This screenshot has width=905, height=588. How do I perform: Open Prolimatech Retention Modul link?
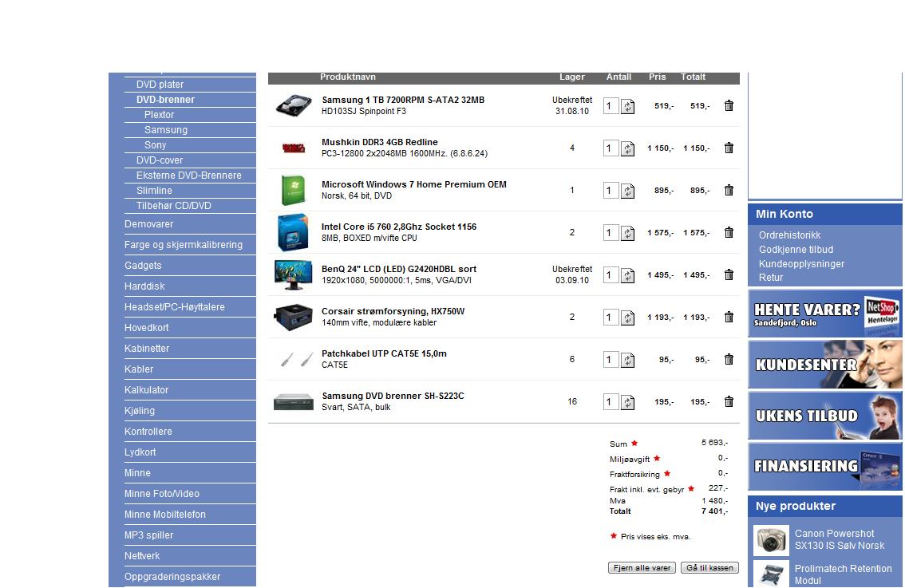[x=844, y=574]
